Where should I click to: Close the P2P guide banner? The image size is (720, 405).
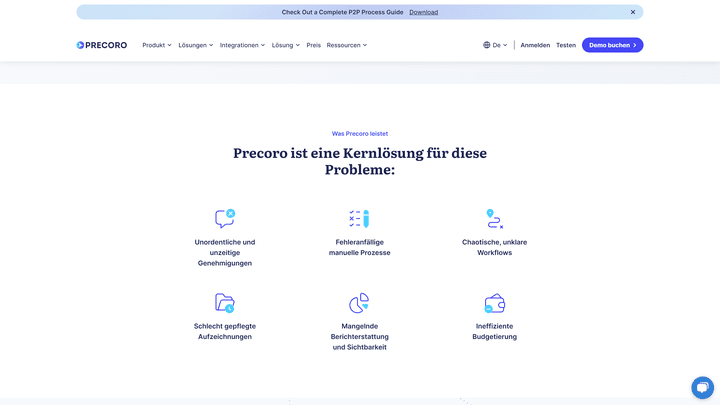click(633, 12)
